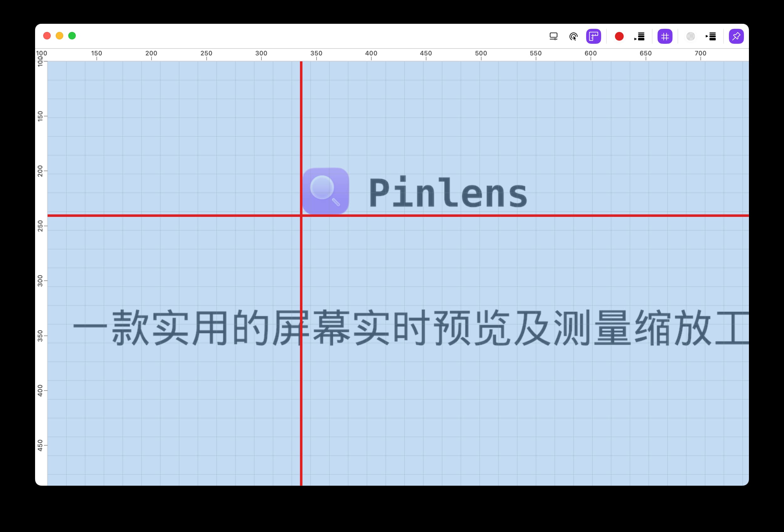784x532 pixels.
Task: Click the Pinlens magnifier app logo
Action: 326,191
